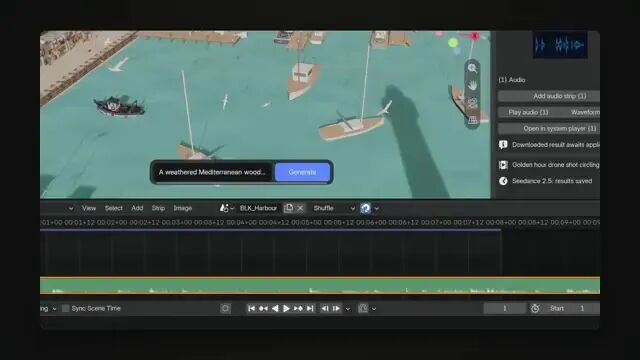Click the Golden hour drone shot text
The image size is (640, 360).
(x=556, y=164)
